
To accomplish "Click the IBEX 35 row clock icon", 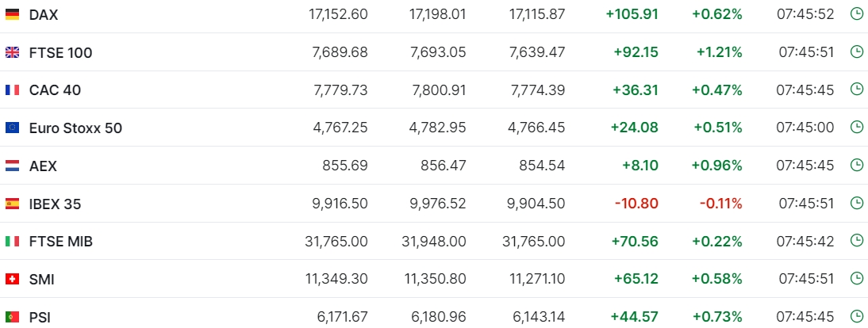I will tap(856, 204).
